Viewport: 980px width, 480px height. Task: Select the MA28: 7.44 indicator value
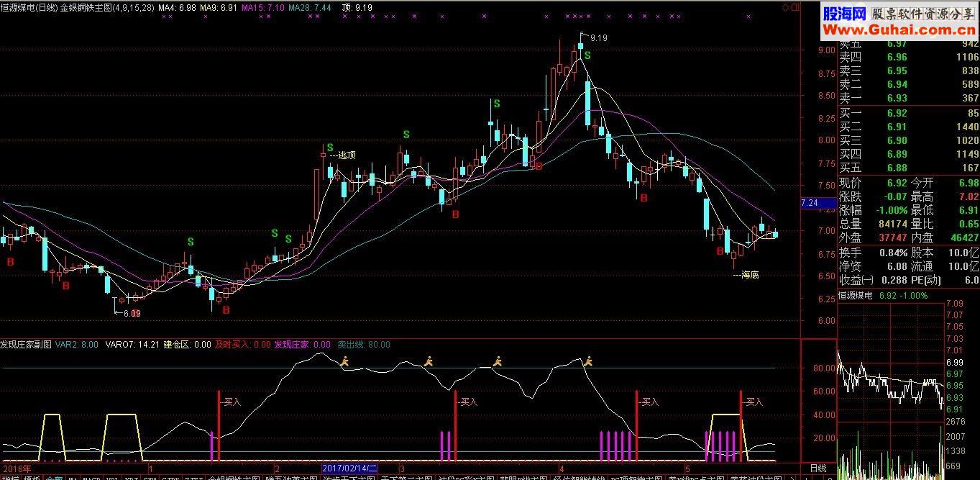[310, 7]
